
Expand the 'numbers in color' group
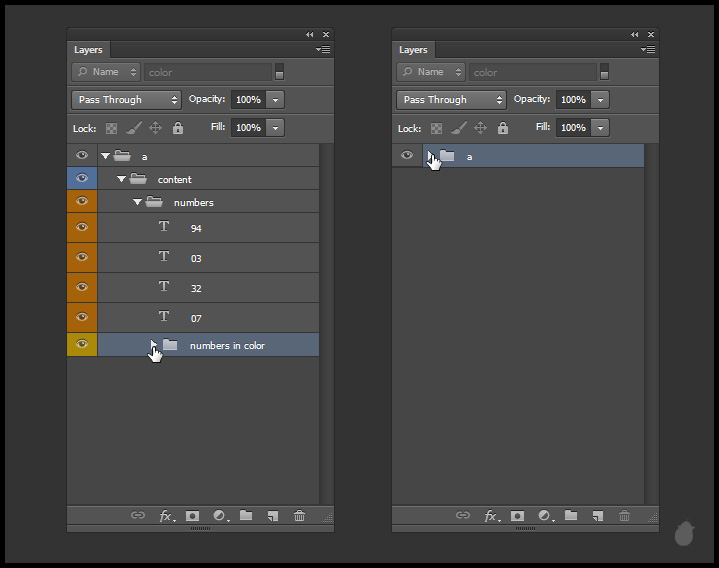[x=153, y=345]
